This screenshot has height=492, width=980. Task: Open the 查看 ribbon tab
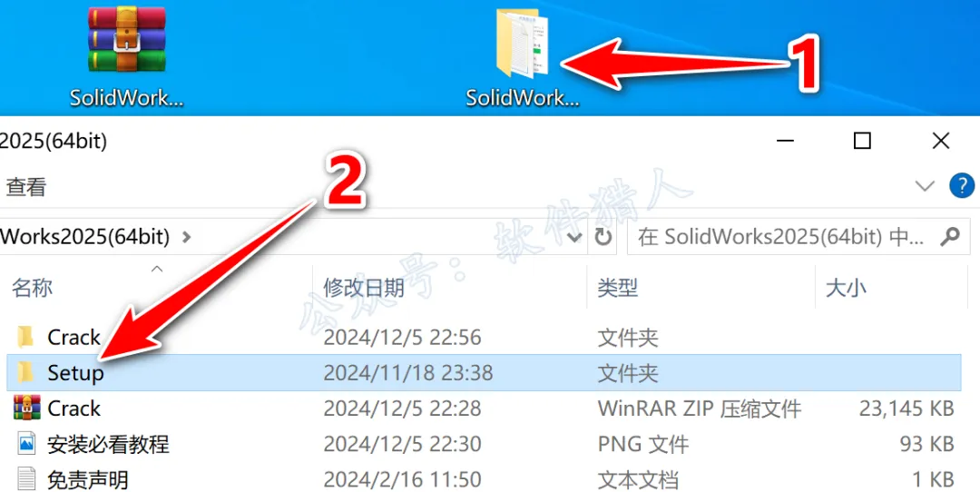pyautogui.click(x=26, y=186)
